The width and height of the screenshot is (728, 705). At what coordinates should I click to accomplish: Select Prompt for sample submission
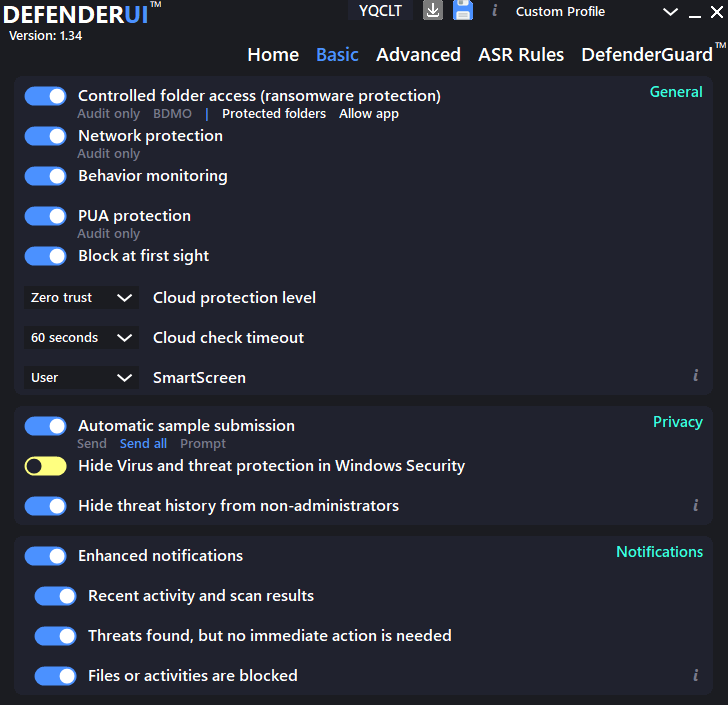pos(203,444)
